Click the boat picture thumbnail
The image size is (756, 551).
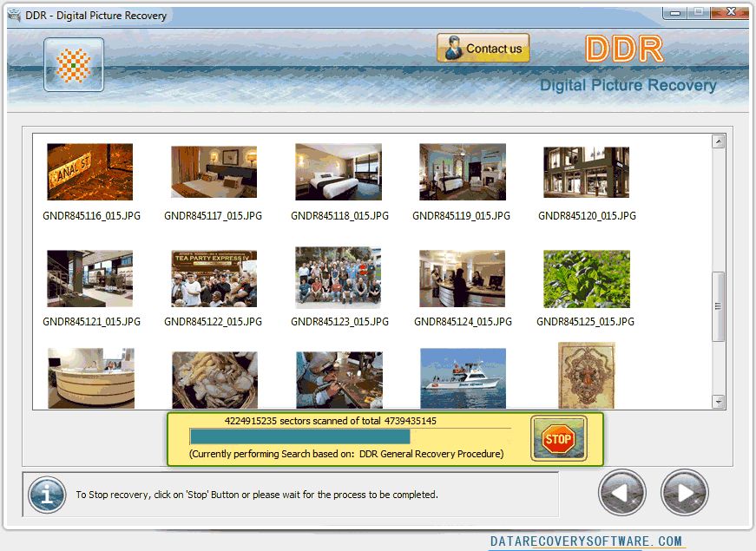pos(463,378)
